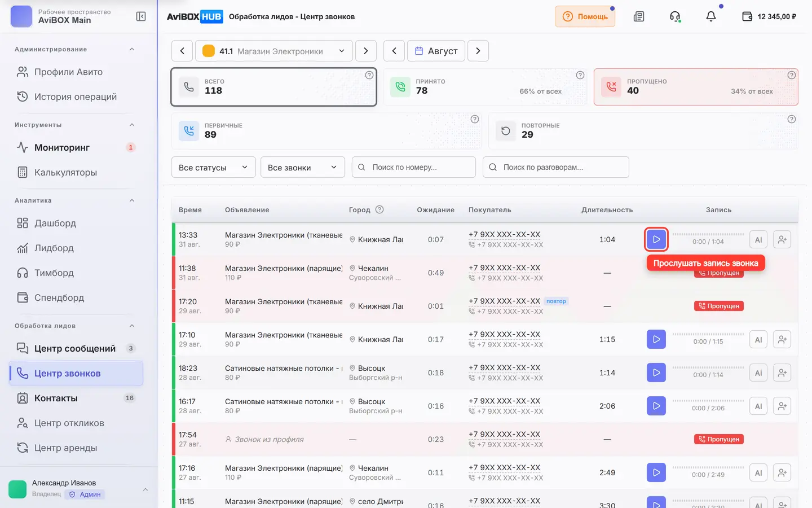Show help for the Всего card
The image size is (812, 508).
click(369, 75)
